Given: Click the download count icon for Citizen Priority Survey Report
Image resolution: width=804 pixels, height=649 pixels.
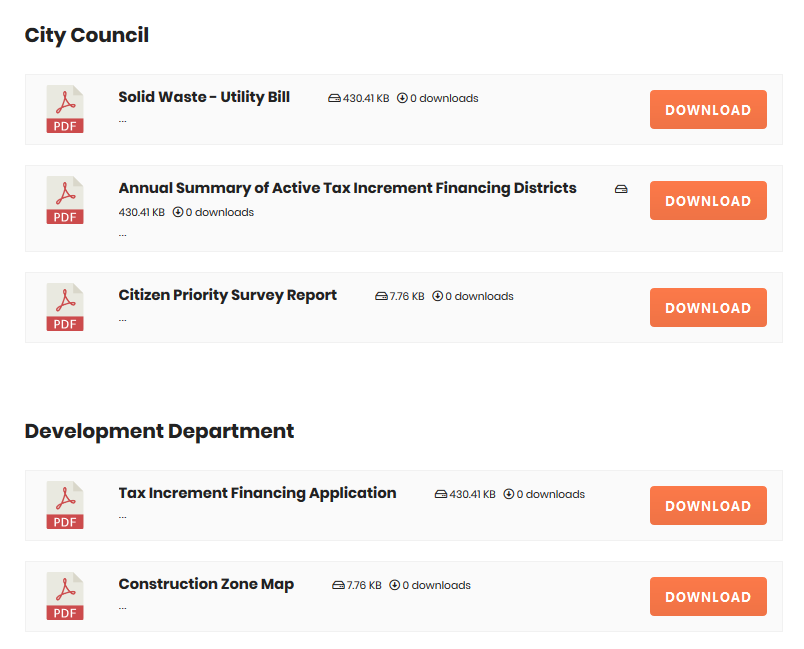Looking at the screenshot, I should (x=437, y=296).
